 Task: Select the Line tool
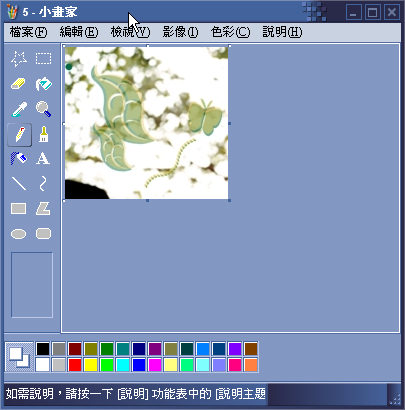pyautogui.click(x=19, y=184)
